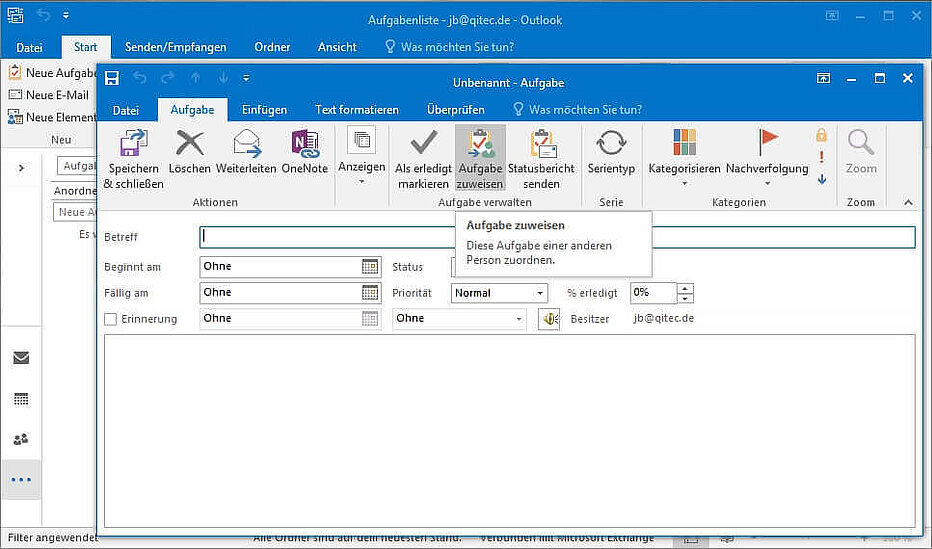Click Was möchten Sie tun in task window
Image resolution: width=932 pixels, height=549 pixels.
578,110
